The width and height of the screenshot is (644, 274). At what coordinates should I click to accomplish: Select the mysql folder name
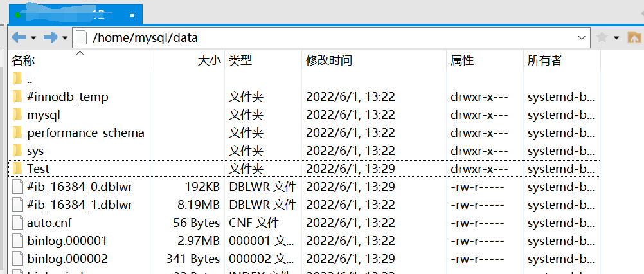tap(44, 115)
